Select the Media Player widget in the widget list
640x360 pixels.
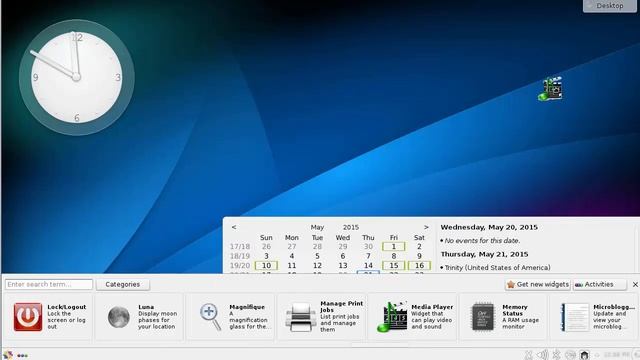click(412, 317)
